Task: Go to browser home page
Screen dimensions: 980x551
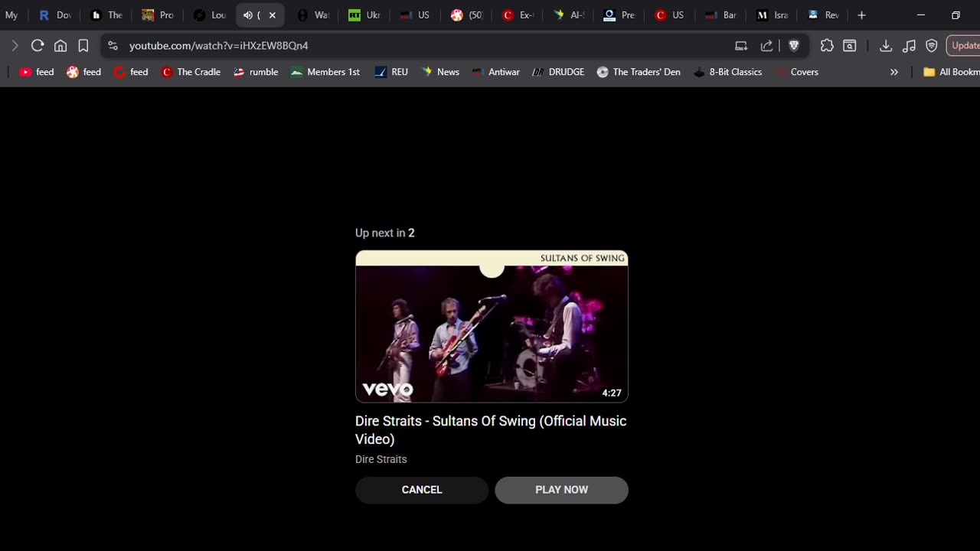Action: tap(60, 46)
